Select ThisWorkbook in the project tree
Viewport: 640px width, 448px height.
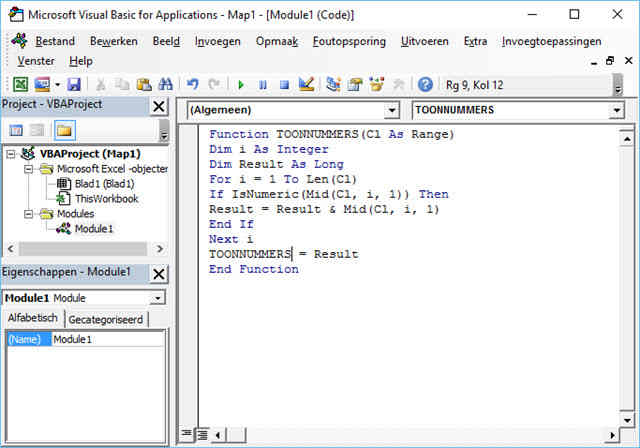107,199
